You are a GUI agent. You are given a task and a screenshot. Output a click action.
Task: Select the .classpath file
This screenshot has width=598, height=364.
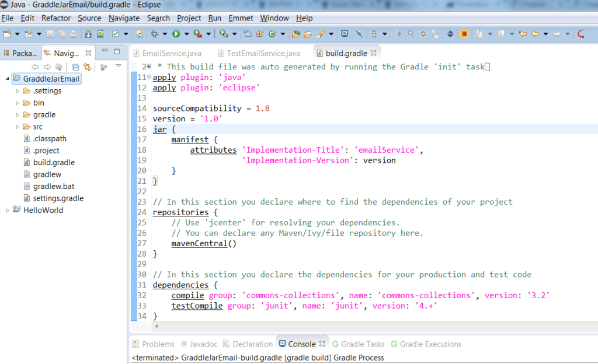point(50,139)
